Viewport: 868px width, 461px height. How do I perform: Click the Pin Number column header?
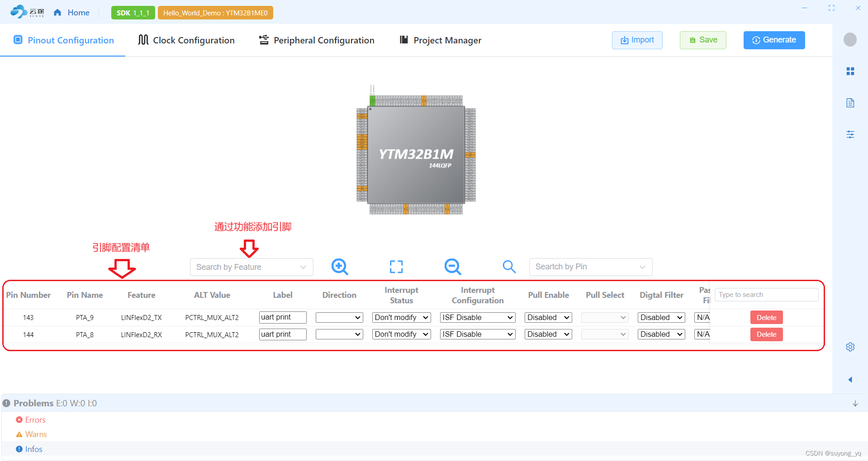[28, 295]
